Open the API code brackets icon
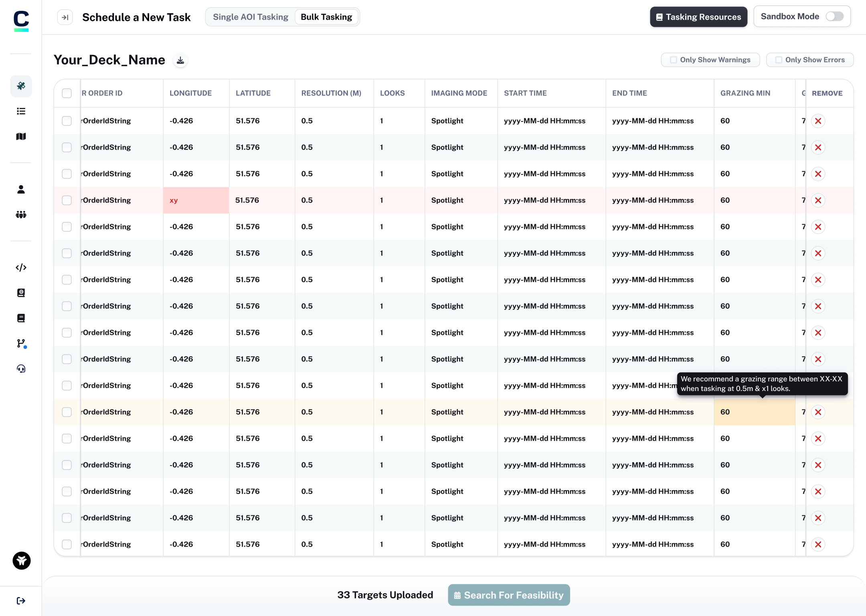The height and width of the screenshot is (616, 866). (x=21, y=267)
